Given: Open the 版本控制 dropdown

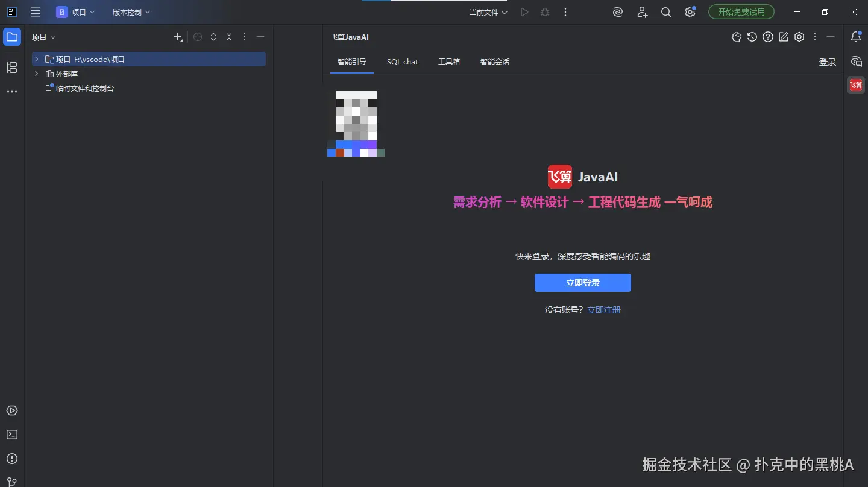Looking at the screenshot, I should [x=131, y=12].
